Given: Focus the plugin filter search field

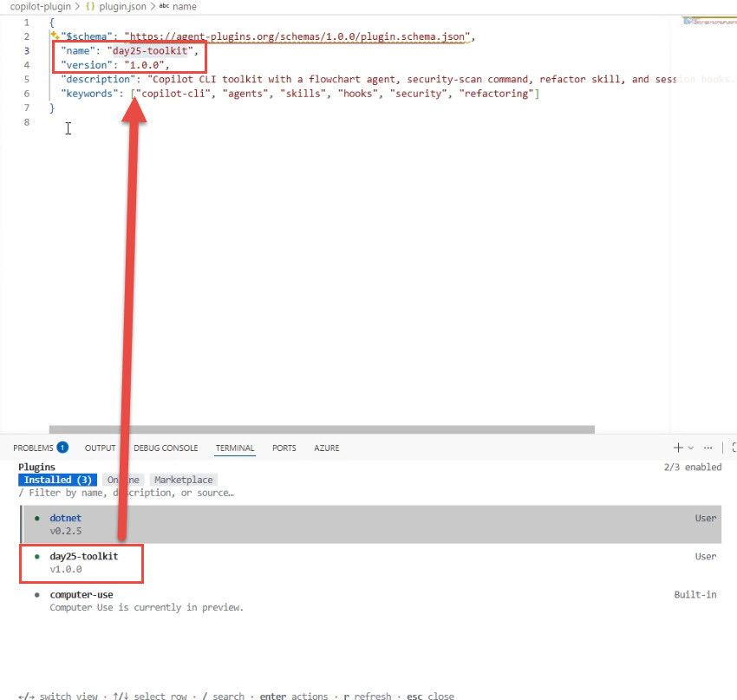Looking at the screenshot, I should (127, 493).
